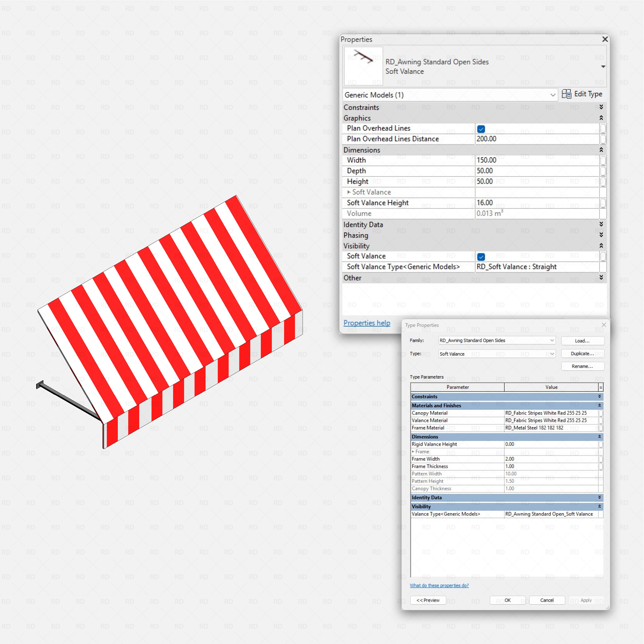Select the Valance Type Generic Models value
The image size is (644, 644).
click(x=551, y=514)
